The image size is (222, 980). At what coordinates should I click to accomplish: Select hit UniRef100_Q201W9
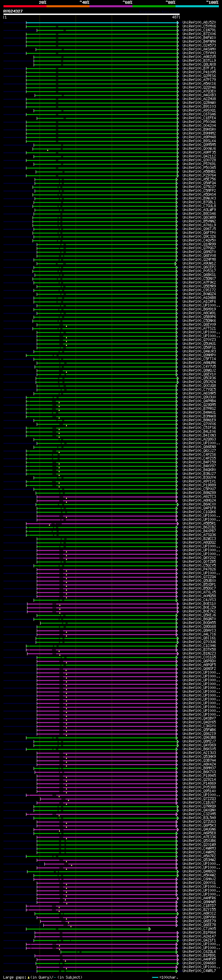[x=199, y=845]
